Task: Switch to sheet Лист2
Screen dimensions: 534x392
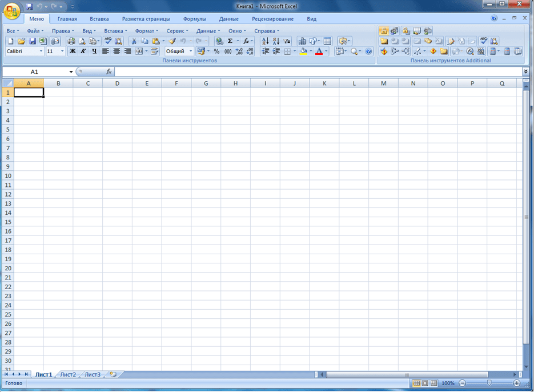Action: point(68,375)
